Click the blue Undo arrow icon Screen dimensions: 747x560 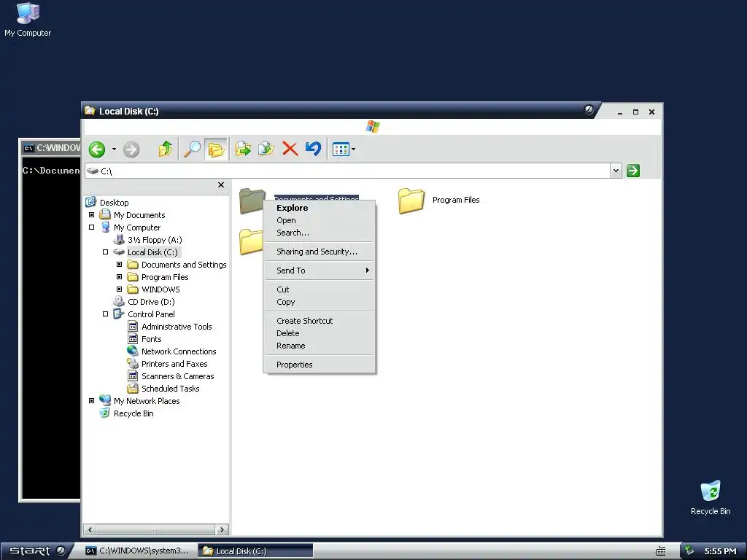coord(313,149)
